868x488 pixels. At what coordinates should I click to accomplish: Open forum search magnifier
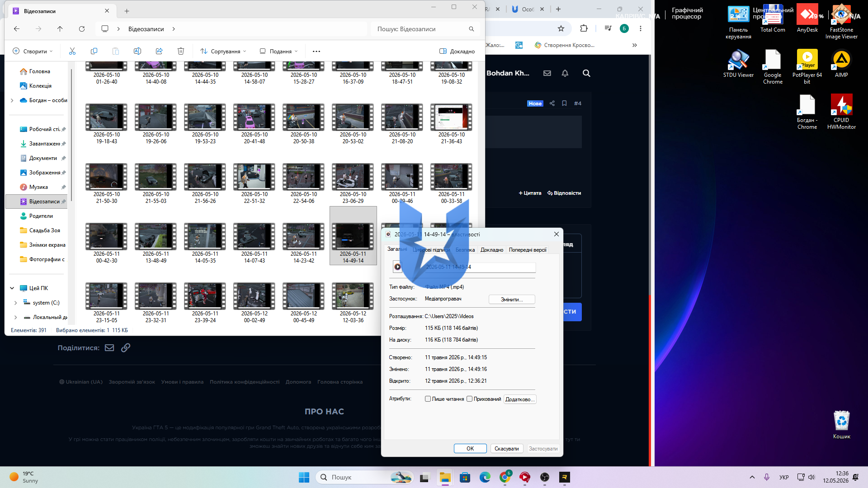coord(586,73)
